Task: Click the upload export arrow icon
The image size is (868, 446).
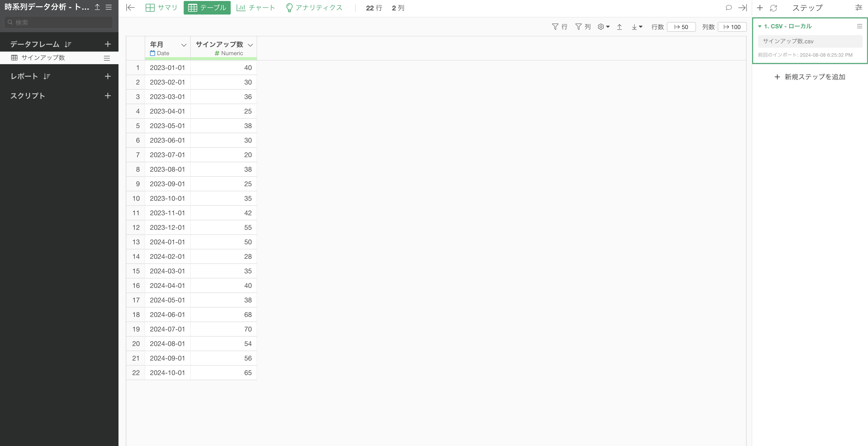Action: click(x=619, y=27)
